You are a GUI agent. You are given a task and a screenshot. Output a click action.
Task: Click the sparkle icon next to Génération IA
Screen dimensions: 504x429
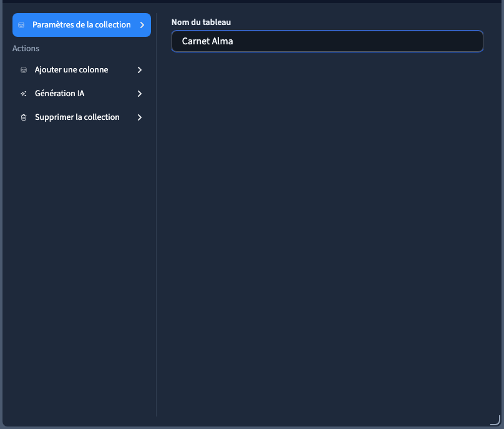24,94
